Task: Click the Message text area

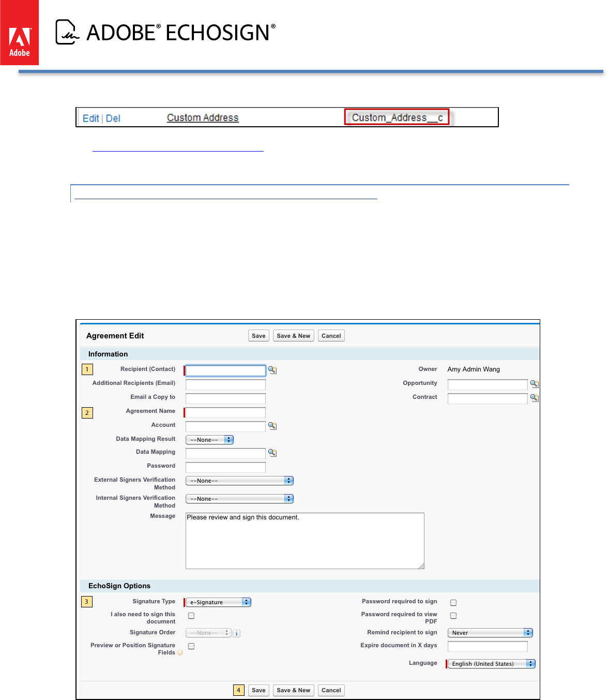Action: pyautogui.click(x=305, y=541)
